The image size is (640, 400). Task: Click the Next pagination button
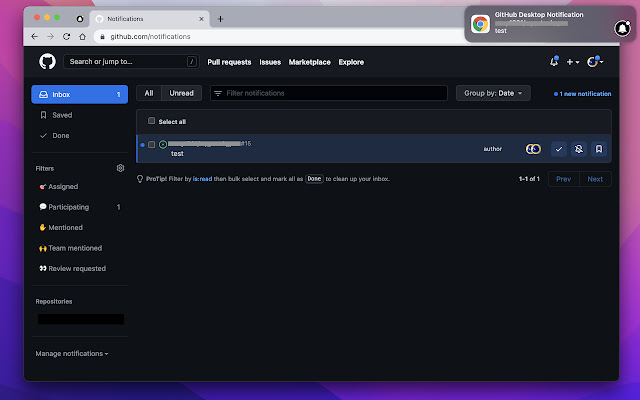595,179
